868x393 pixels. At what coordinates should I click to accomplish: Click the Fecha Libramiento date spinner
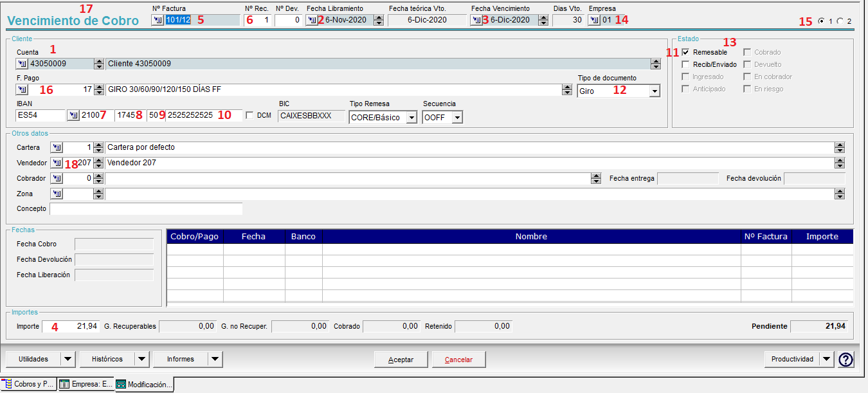pos(379,20)
